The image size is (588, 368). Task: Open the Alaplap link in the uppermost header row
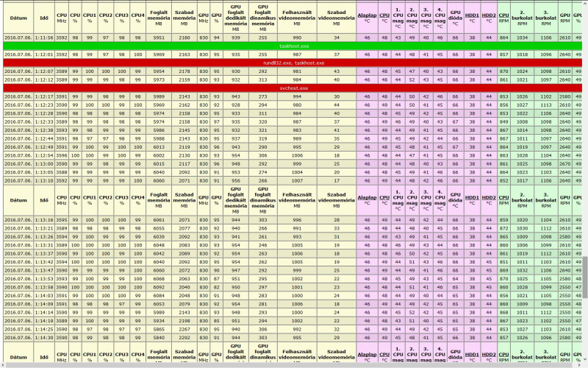[x=367, y=15]
